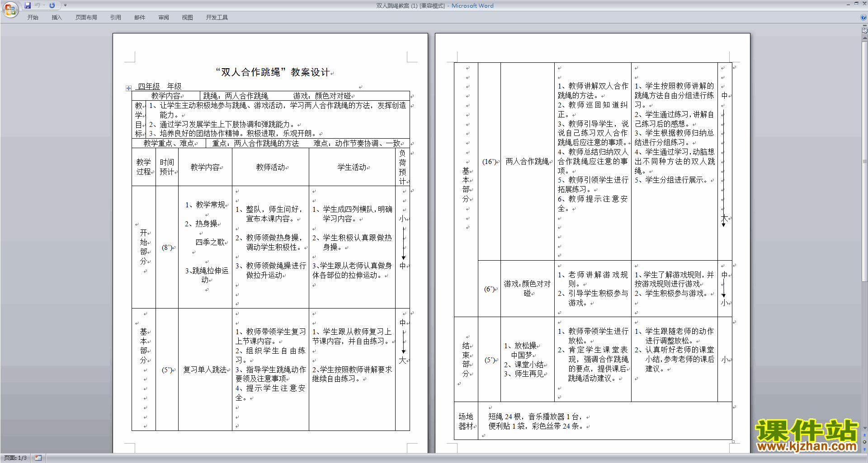The image size is (868, 463).
Task: Click the text 游戏: 颜色对对碰 in top row
Action: pos(322,96)
